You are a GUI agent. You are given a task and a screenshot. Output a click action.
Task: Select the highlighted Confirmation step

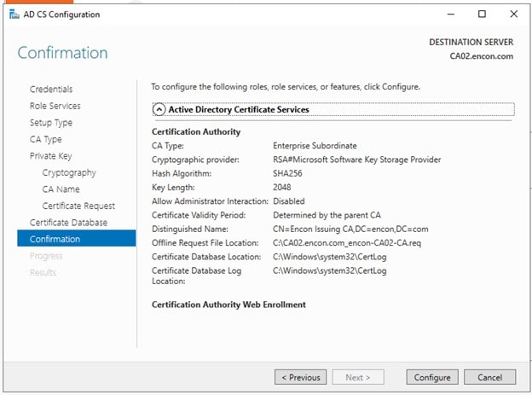pyautogui.click(x=55, y=239)
